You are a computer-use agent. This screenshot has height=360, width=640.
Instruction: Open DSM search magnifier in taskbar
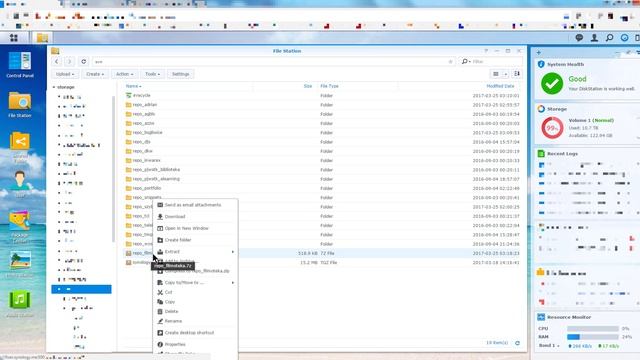(x=609, y=38)
